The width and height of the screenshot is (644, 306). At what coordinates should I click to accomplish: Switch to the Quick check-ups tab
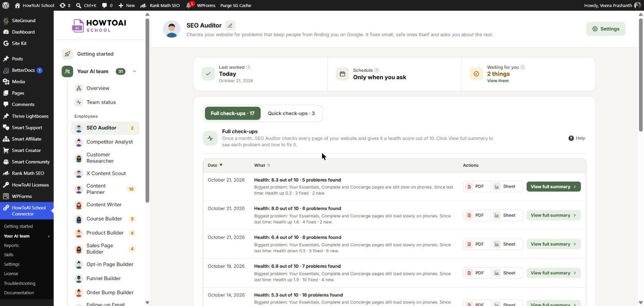click(291, 113)
